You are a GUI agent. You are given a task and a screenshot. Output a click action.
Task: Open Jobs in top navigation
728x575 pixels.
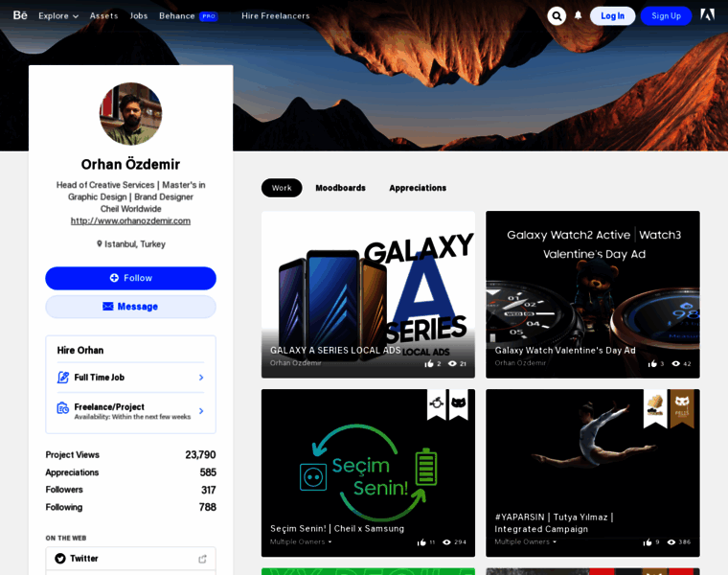[x=139, y=15]
